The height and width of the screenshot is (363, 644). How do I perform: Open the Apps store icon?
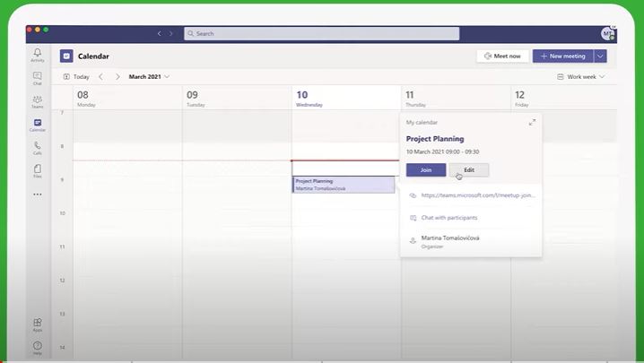[37, 324]
